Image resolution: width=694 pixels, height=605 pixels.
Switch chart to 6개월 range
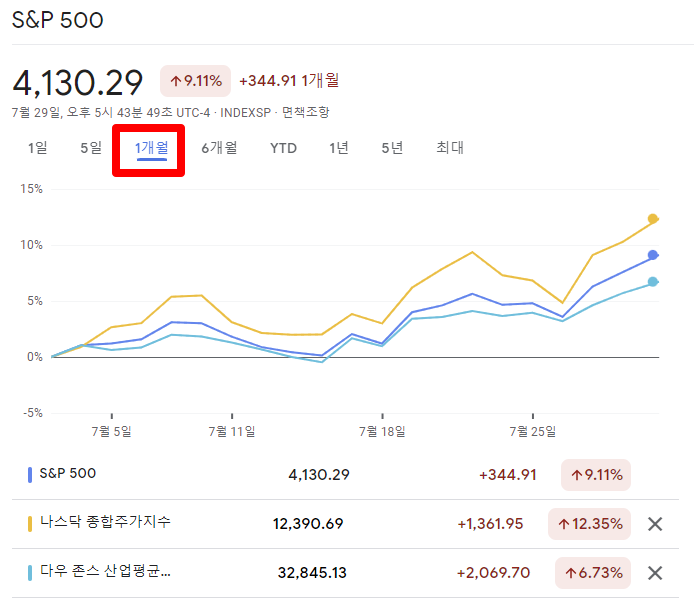[219, 148]
